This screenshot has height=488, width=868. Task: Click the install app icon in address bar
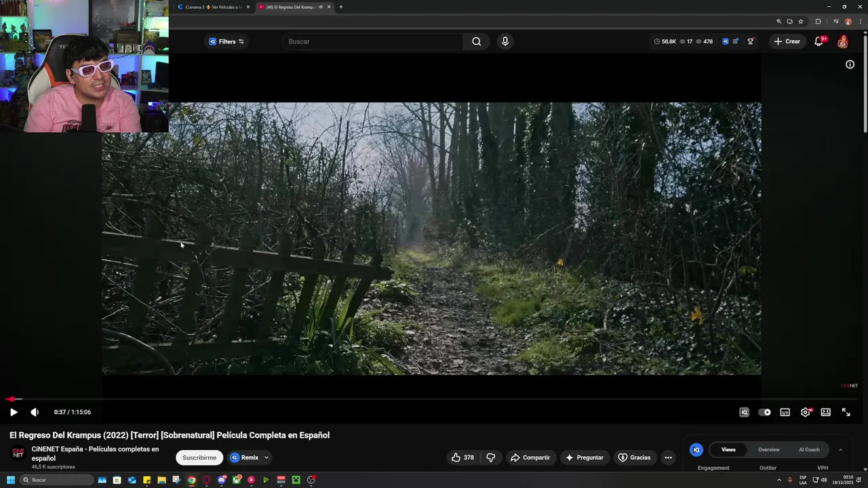[790, 22]
